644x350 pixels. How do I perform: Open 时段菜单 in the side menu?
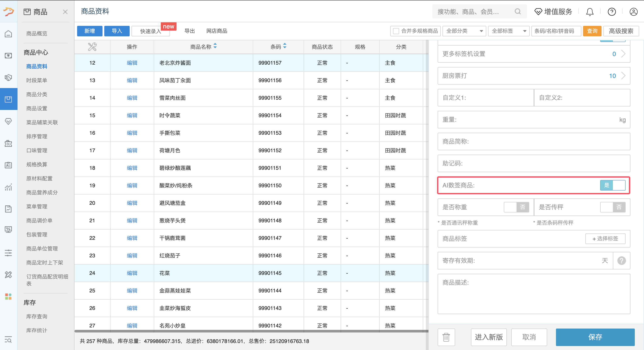(37, 81)
